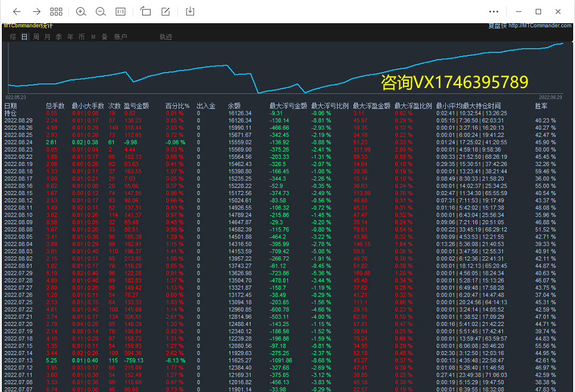
Task: Click the 总手数 column header
Action: [55, 106]
